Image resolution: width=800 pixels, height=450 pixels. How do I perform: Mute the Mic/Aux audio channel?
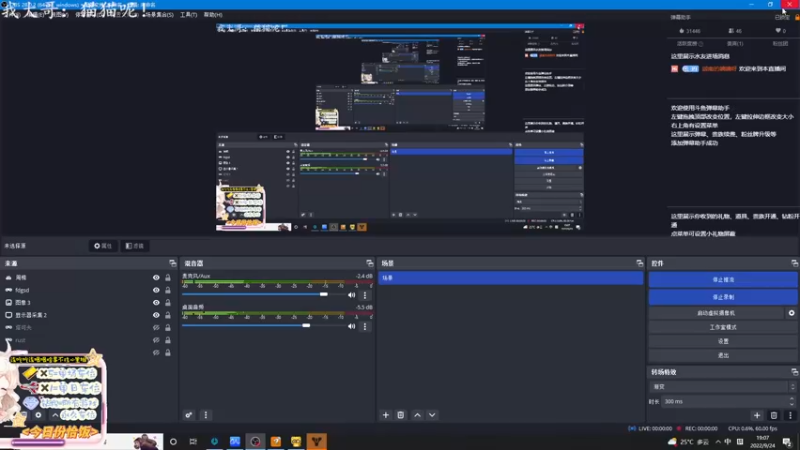(x=352, y=295)
